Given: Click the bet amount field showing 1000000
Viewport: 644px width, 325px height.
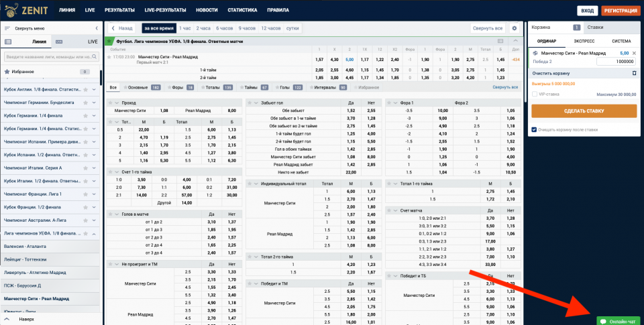Looking at the screenshot, I should (x=616, y=62).
